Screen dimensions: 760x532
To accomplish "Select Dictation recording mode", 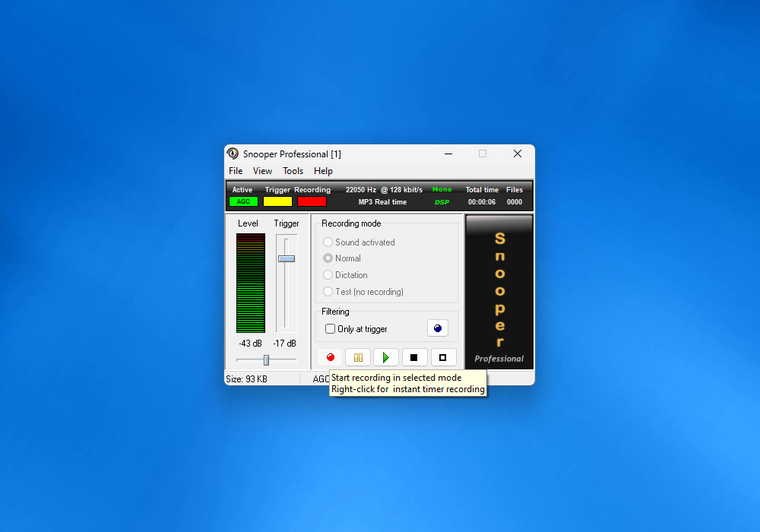I will click(x=345, y=274).
